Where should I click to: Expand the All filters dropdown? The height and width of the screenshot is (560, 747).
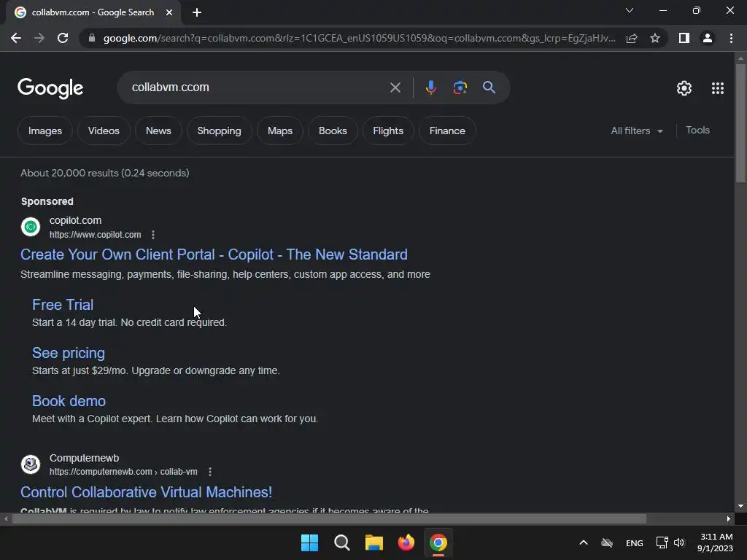pos(637,131)
